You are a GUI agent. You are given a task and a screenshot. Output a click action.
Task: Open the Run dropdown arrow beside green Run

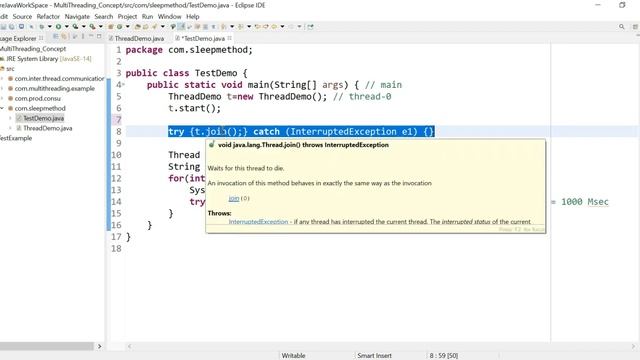pos(67,27)
